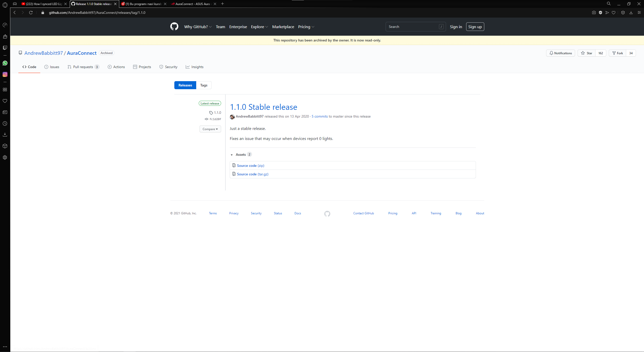Switch to the Tags view
This screenshot has width=644, height=352.
204,85
